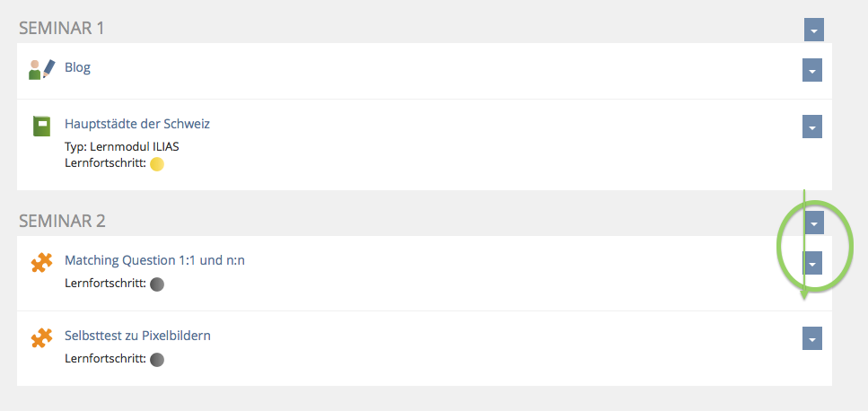
Task: Click the puzzle icon beside Matching Question
Action: click(x=41, y=263)
